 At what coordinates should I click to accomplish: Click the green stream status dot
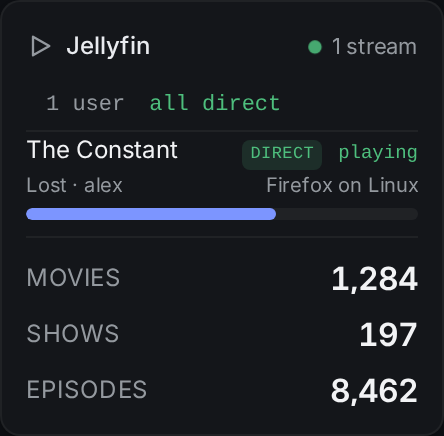(x=315, y=47)
